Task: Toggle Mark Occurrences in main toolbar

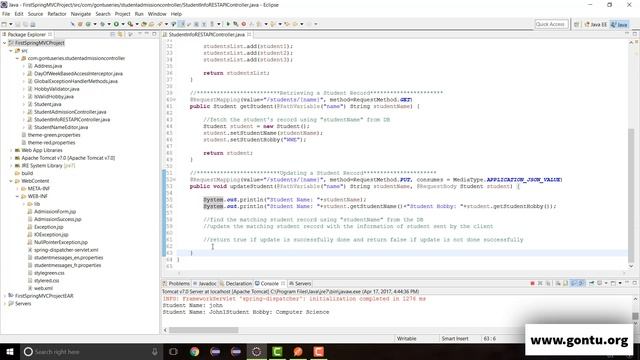Action: 182,24
